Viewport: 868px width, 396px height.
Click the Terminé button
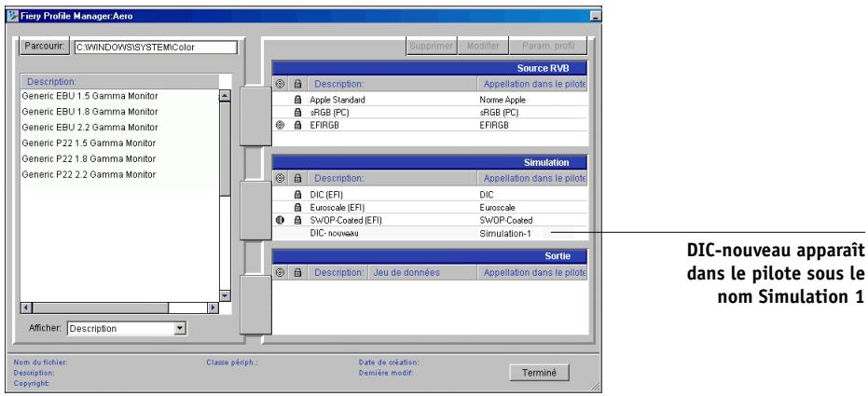539,372
